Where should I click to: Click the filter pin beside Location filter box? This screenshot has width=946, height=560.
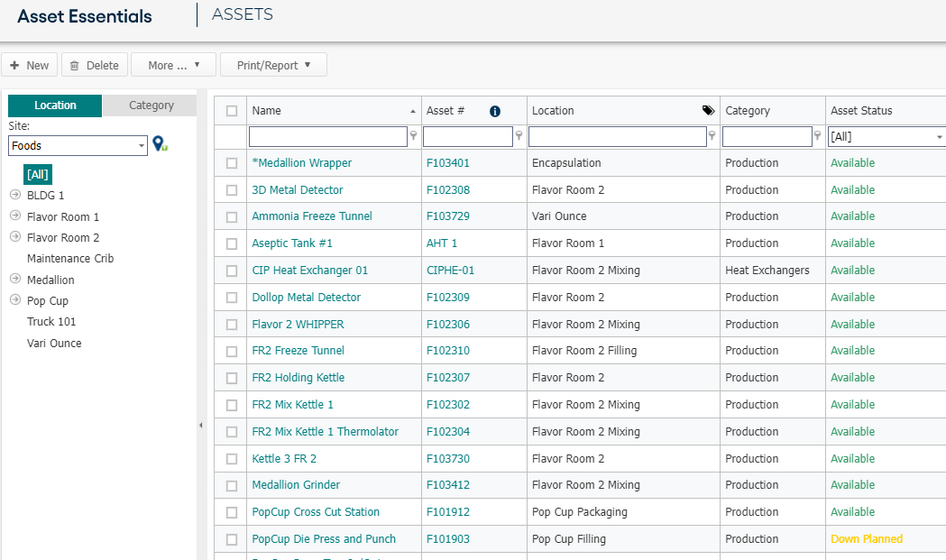coord(712,136)
